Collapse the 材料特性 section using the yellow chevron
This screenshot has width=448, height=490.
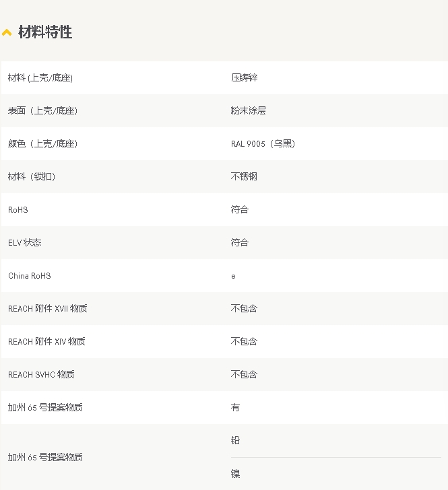(x=7, y=32)
